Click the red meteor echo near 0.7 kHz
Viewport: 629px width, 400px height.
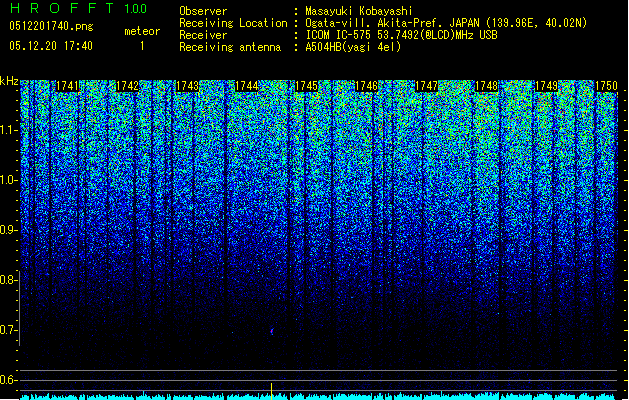click(x=272, y=331)
